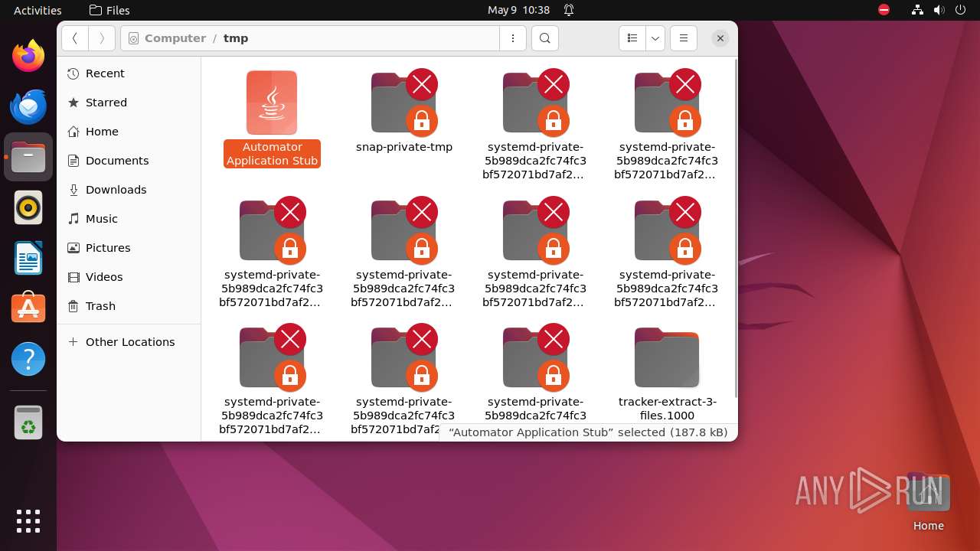Go back with the left arrow button
This screenshot has width=980, height=551.
pos(74,38)
